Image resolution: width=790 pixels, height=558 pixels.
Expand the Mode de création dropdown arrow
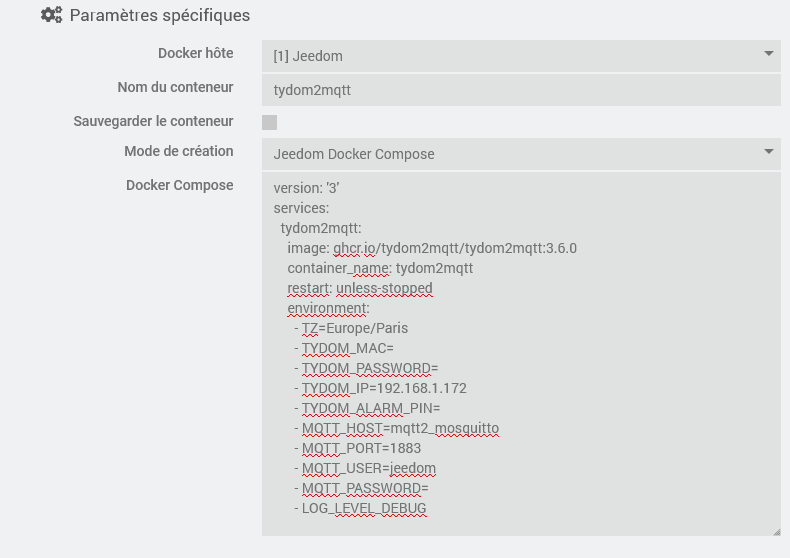pos(768,152)
